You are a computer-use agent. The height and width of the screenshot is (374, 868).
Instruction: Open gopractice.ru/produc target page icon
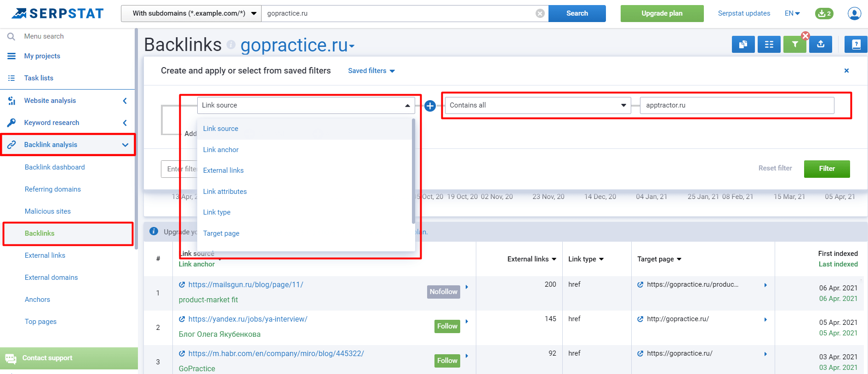640,285
